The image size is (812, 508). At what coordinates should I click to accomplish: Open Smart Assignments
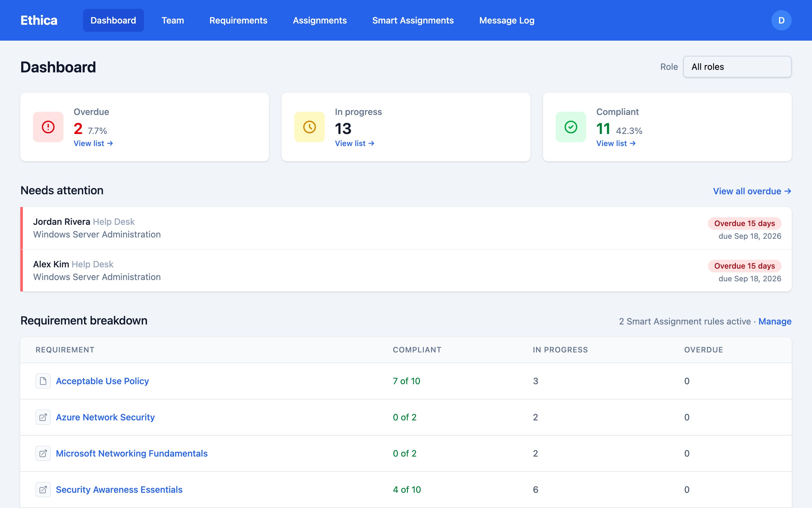pos(413,21)
